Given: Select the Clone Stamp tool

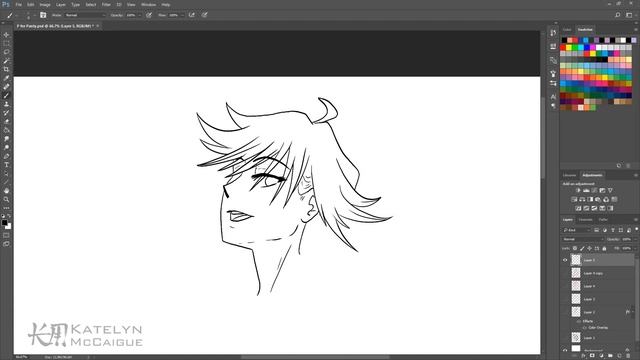Looking at the screenshot, I should [x=6, y=104].
